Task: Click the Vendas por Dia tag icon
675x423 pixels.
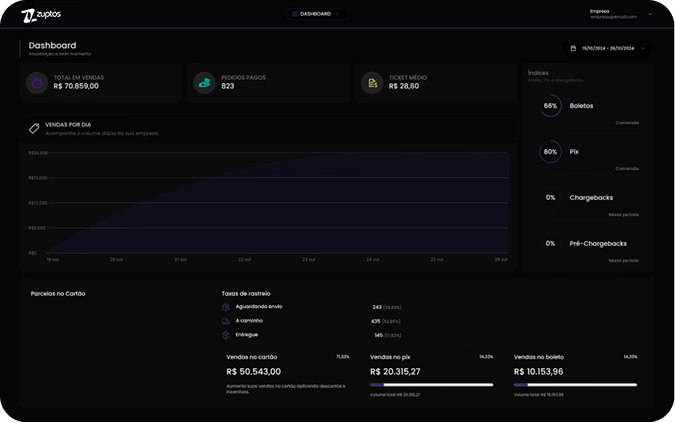Action: (34, 128)
